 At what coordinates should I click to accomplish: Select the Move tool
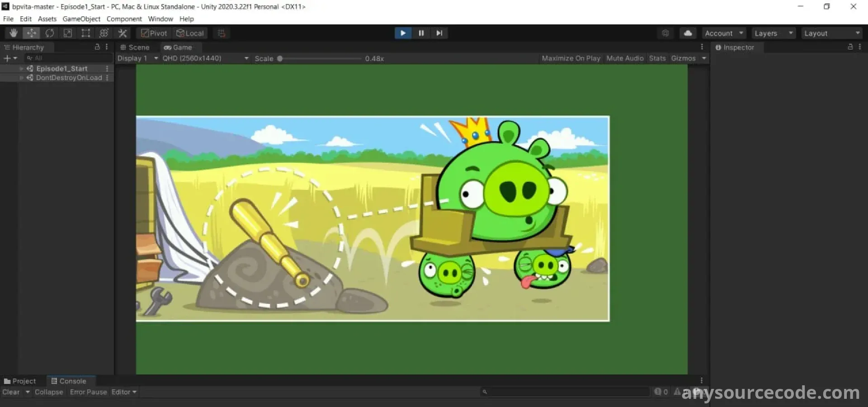(32, 33)
